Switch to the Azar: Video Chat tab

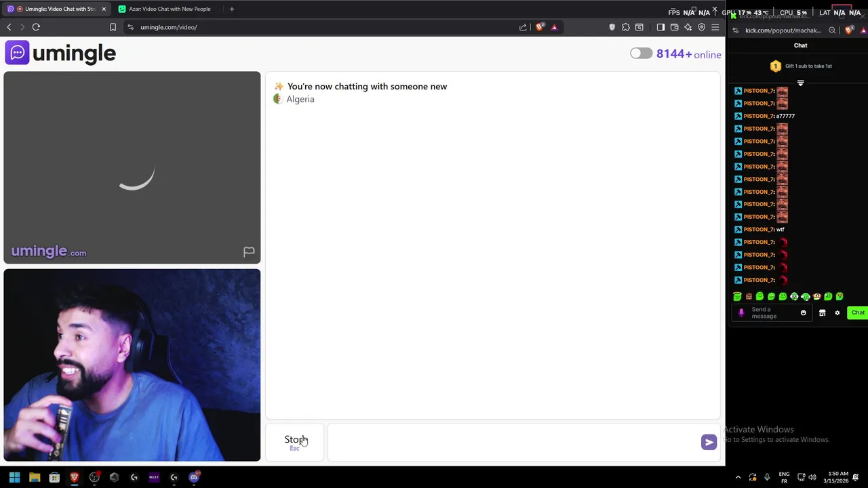point(170,9)
